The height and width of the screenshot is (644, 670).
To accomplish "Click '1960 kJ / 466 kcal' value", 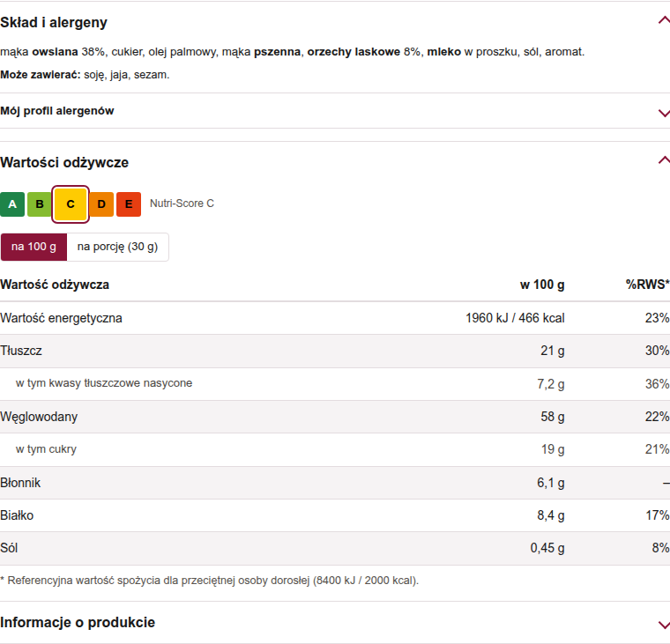I will [x=515, y=318].
